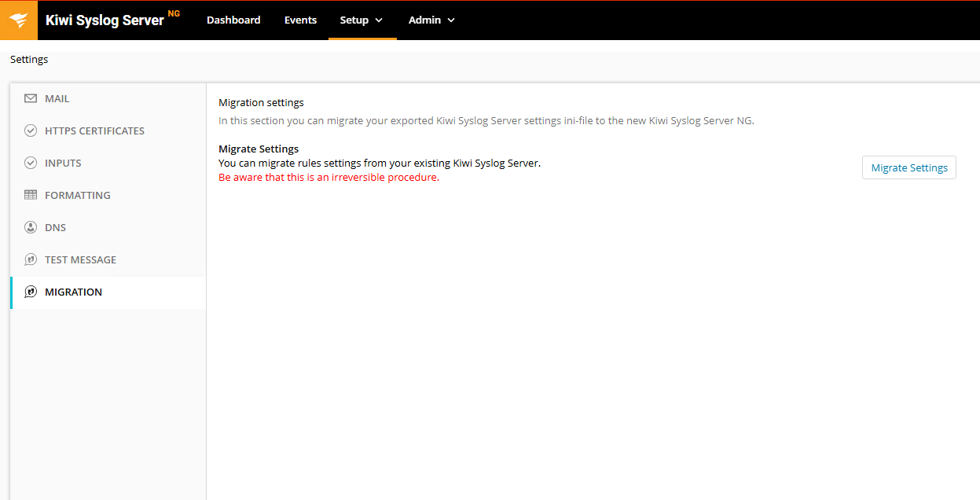980x500 pixels.
Task: Click the DNS user icon in sidebar
Action: coord(31,226)
